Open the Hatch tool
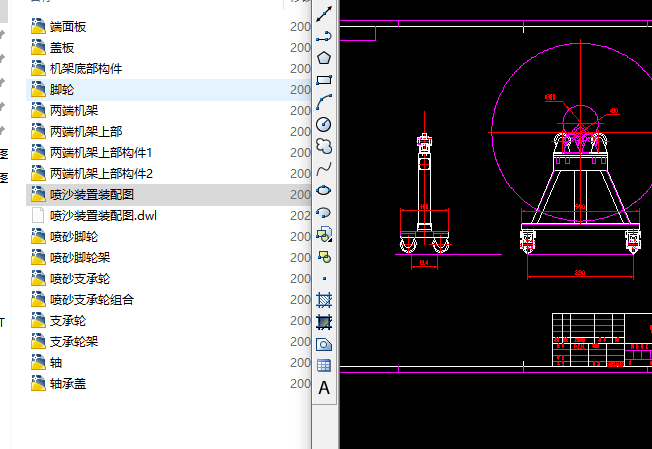This screenshot has width=652, height=449. [324, 300]
